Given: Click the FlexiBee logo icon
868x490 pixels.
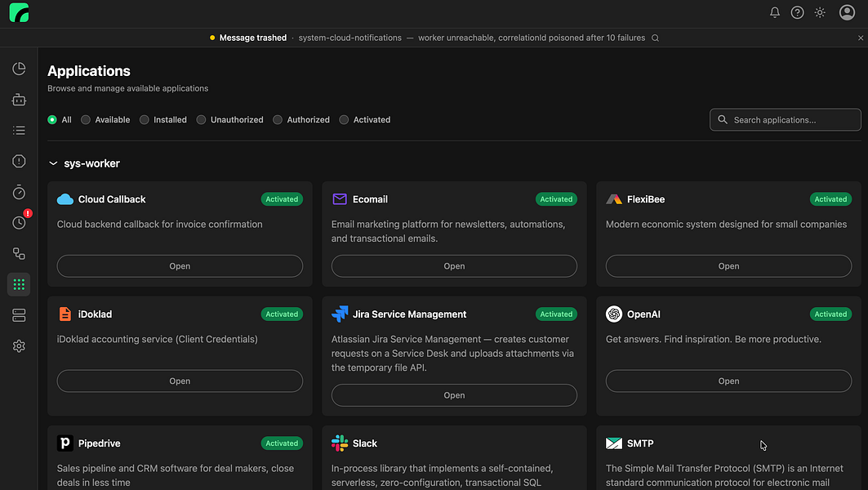Looking at the screenshot, I should click(614, 199).
